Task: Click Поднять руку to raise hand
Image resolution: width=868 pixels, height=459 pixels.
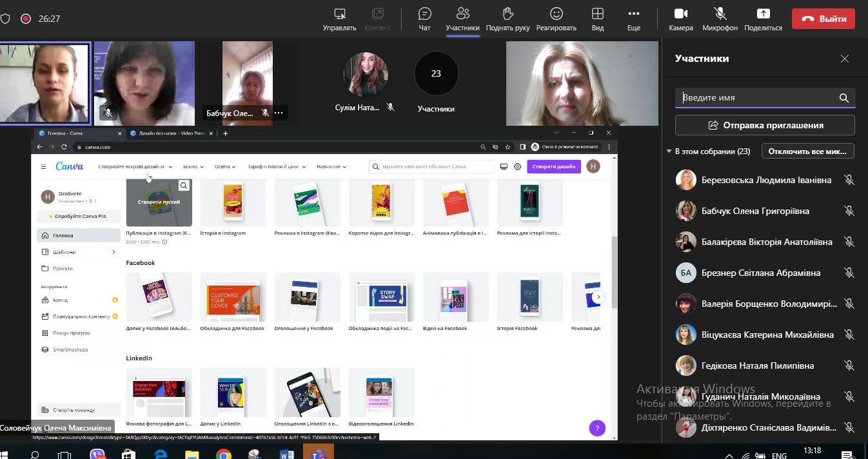Action: [508, 19]
